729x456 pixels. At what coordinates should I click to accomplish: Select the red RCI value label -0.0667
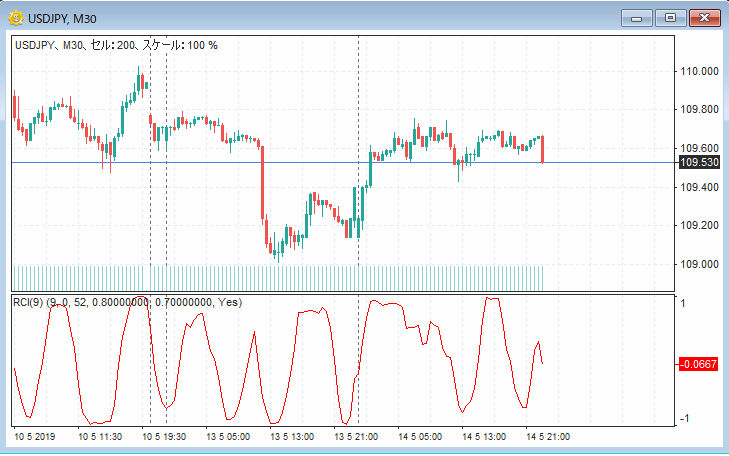(699, 365)
